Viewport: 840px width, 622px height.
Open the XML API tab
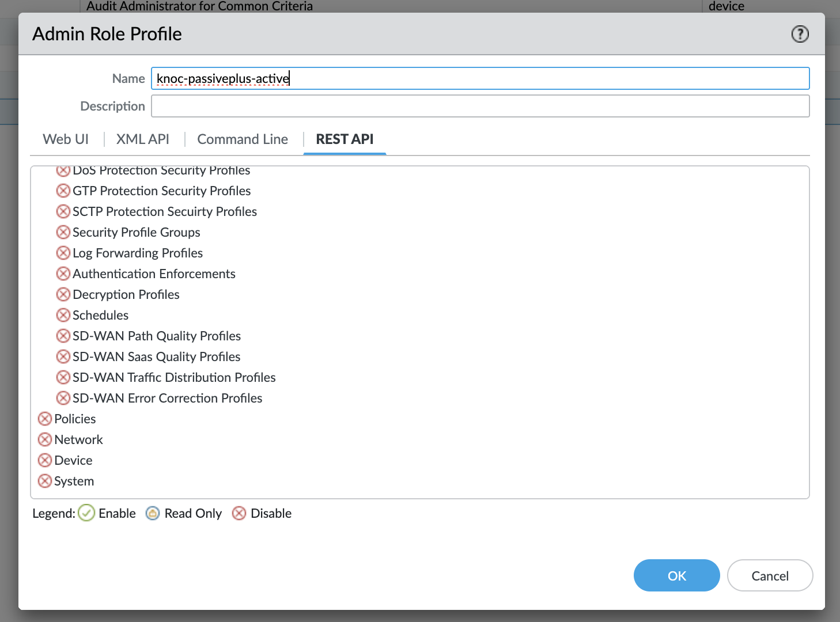click(142, 139)
